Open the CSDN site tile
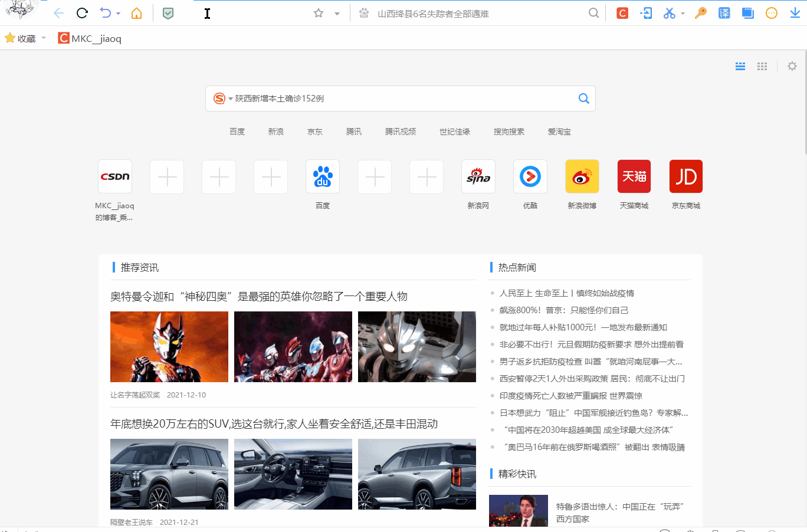The width and height of the screenshot is (807, 532). [x=115, y=176]
